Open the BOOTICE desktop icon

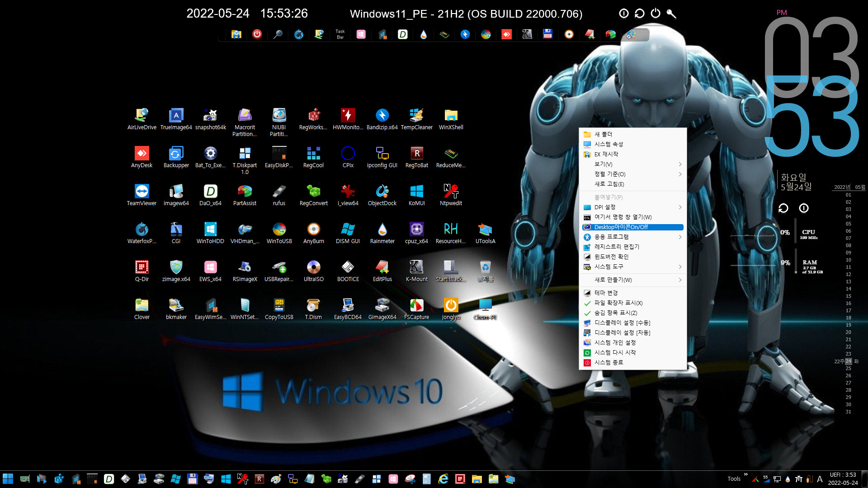348,271
